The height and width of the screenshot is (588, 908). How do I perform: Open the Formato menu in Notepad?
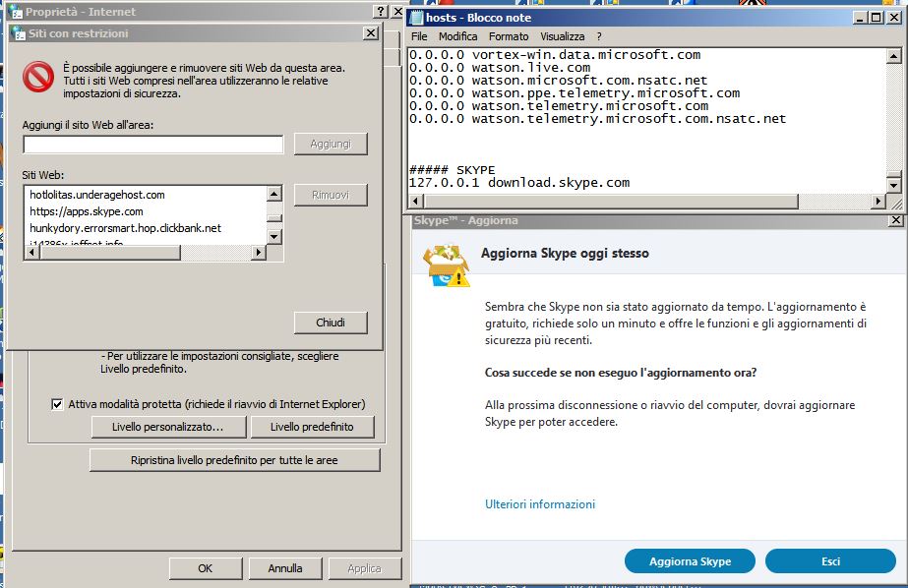pos(509,36)
